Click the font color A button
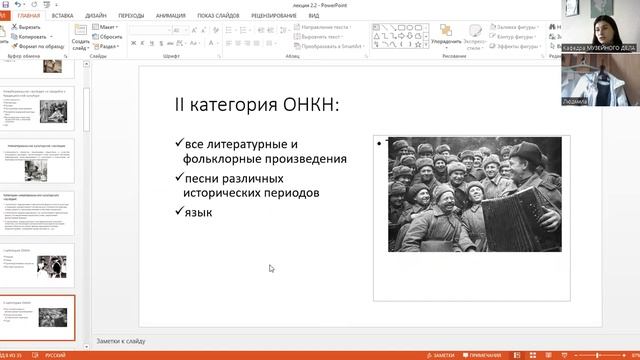The width and height of the screenshot is (640, 360). click(211, 43)
